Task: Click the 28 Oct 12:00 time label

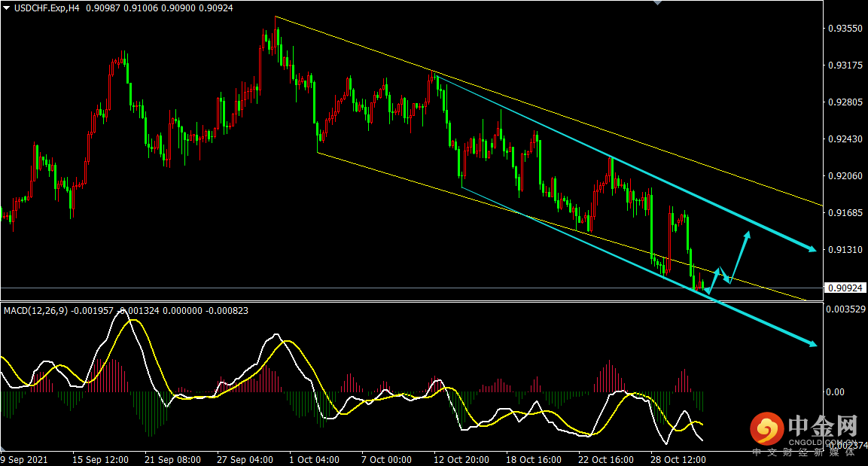Action: click(678, 460)
